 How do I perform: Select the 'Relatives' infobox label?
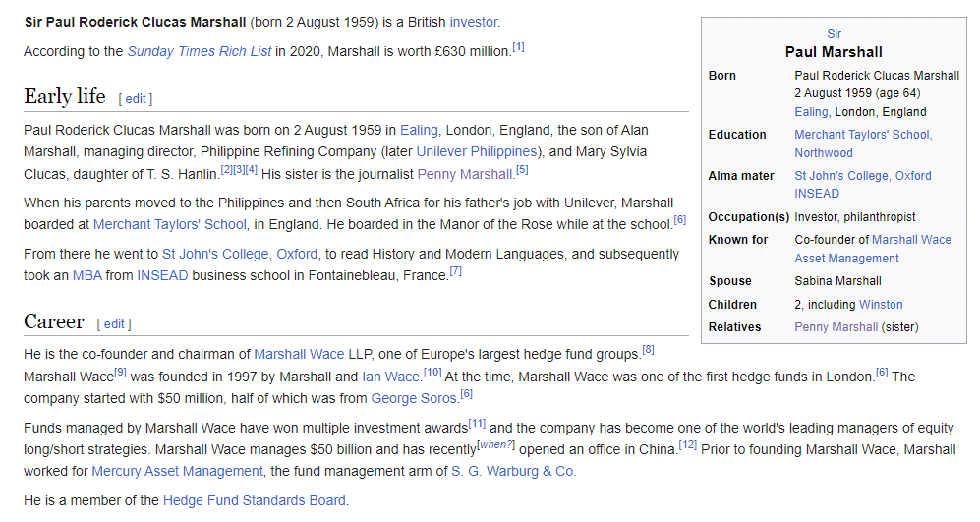(x=734, y=327)
